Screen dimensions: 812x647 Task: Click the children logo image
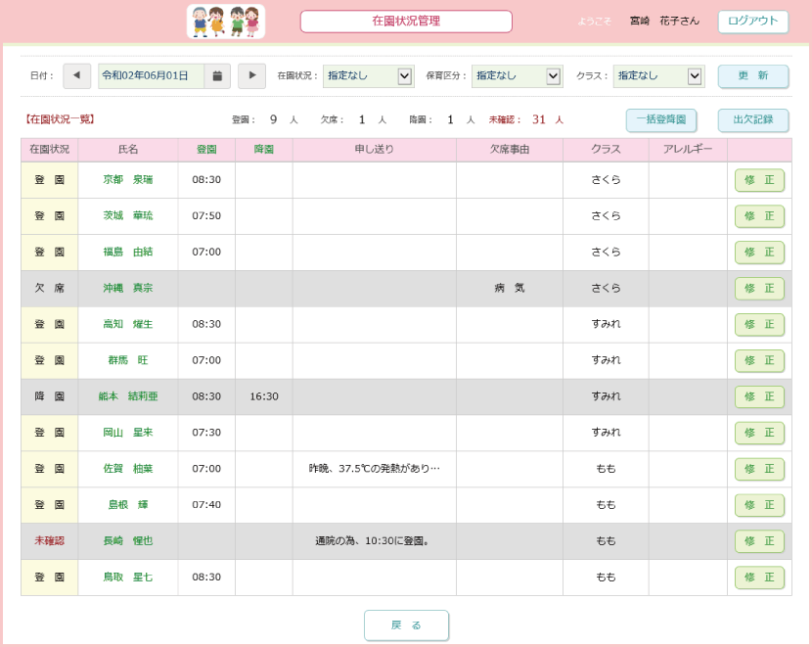click(x=226, y=21)
